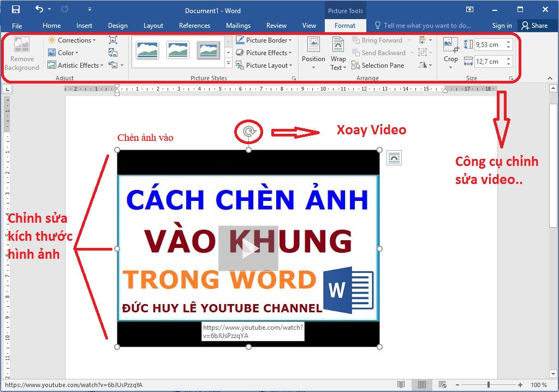Switch to Print Layout view
The image size is (559, 392).
click(x=421, y=385)
